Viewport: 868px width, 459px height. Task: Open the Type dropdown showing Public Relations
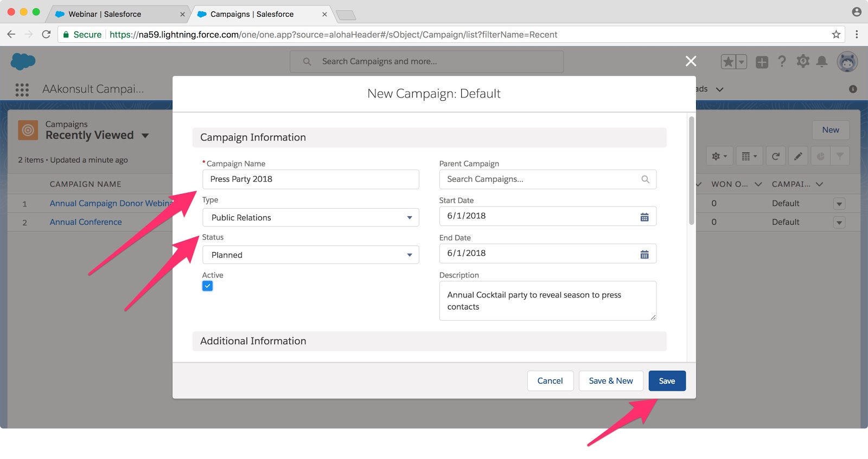(x=310, y=217)
